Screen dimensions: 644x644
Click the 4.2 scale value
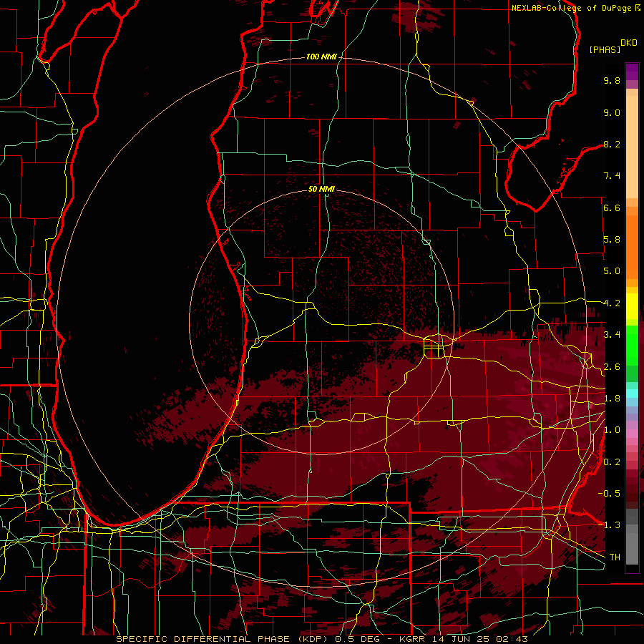click(x=612, y=303)
